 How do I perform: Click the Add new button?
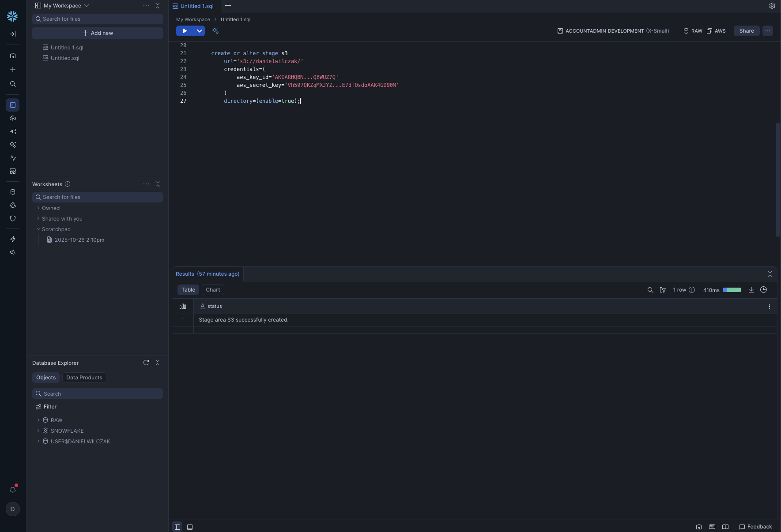pyautogui.click(x=98, y=33)
